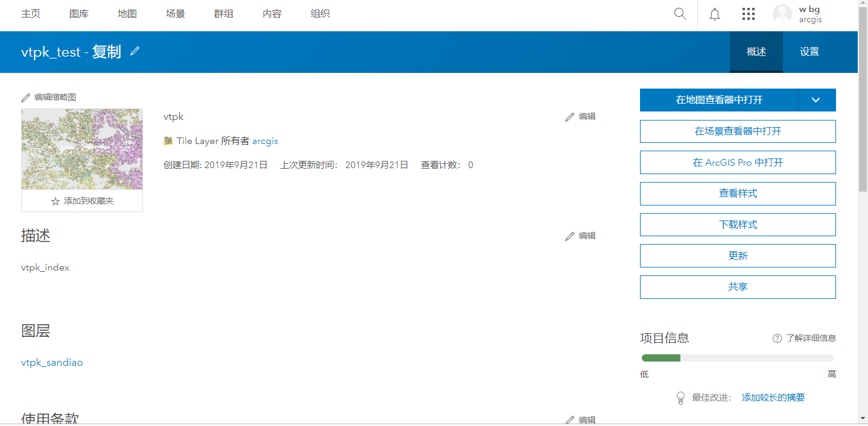Click 在地图查看器中打开 button
The image size is (868, 426).
point(719,100)
